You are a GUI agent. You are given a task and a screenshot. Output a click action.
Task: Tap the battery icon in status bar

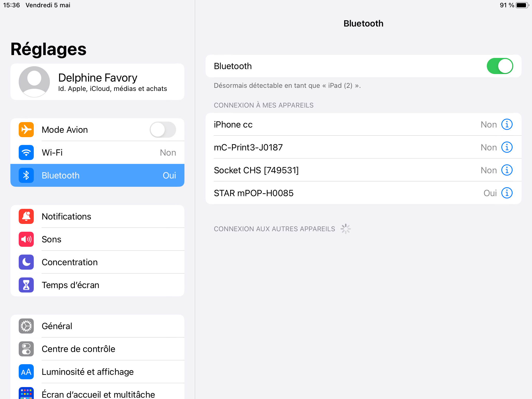tap(522, 5)
